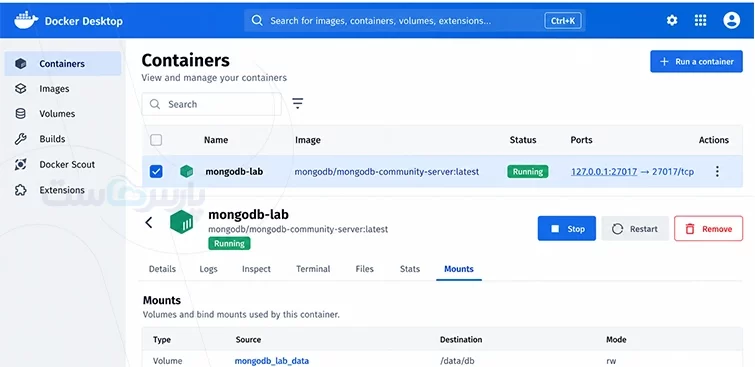
Task: Restart the mongodb-lab container
Action: point(635,229)
